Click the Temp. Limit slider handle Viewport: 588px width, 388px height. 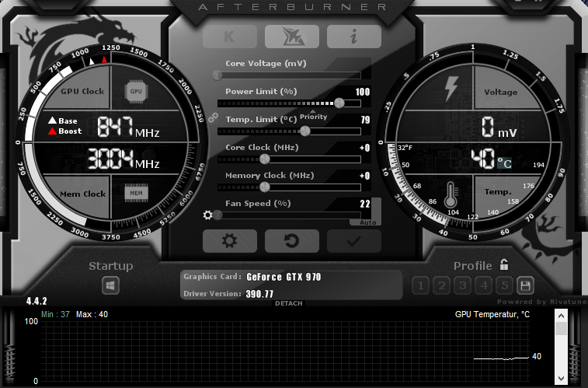(305, 131)
